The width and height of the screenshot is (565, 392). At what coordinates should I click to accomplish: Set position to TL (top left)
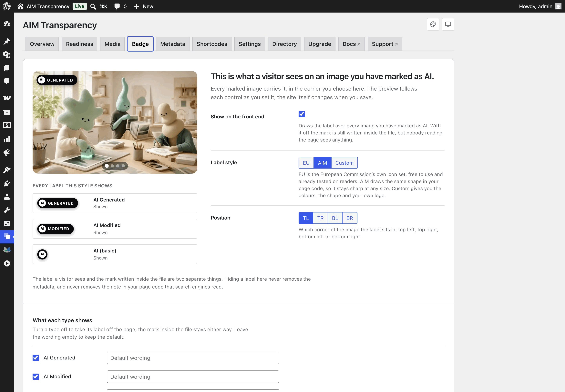pos(306,218)
